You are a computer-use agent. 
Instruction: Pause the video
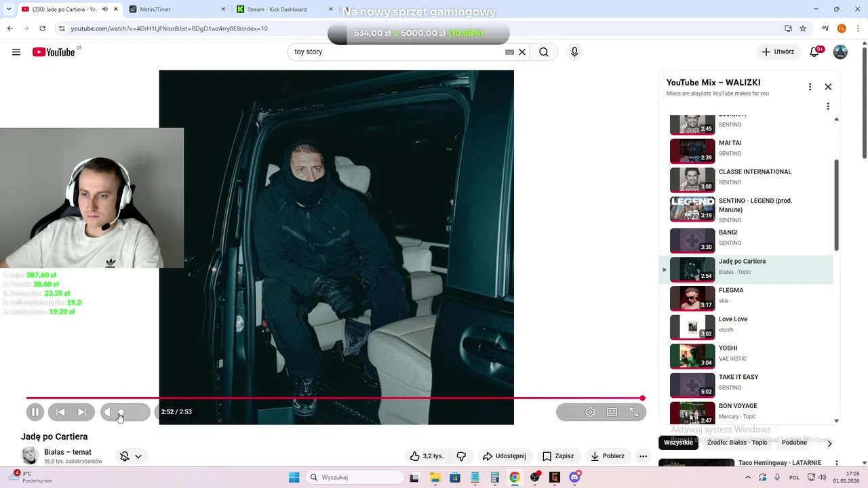[x=35, y=412]
